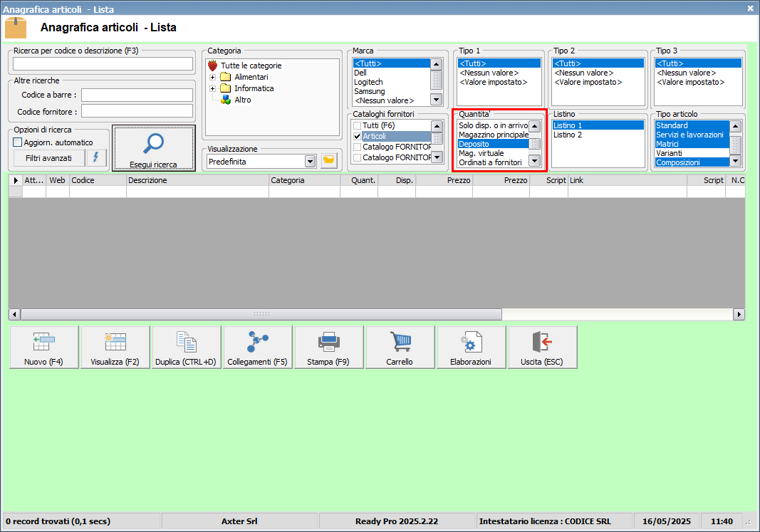Select <Nessun valore> in Tipo 2 list
This screenshot has height=532, width=760.
pyautogui.click(x=598, y=73)
